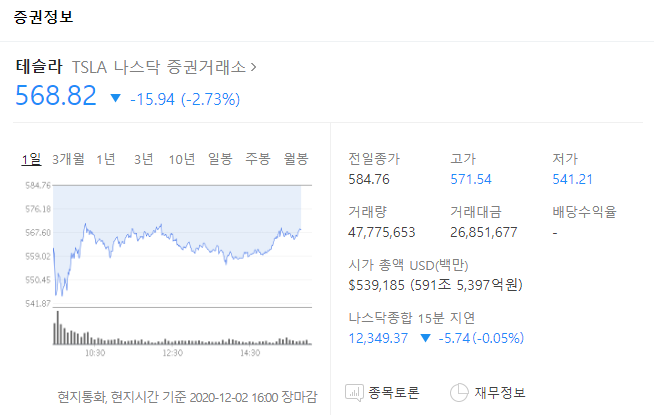Select the 월봉 monthly candle tab
654x415 pixels.
point(296,159)
